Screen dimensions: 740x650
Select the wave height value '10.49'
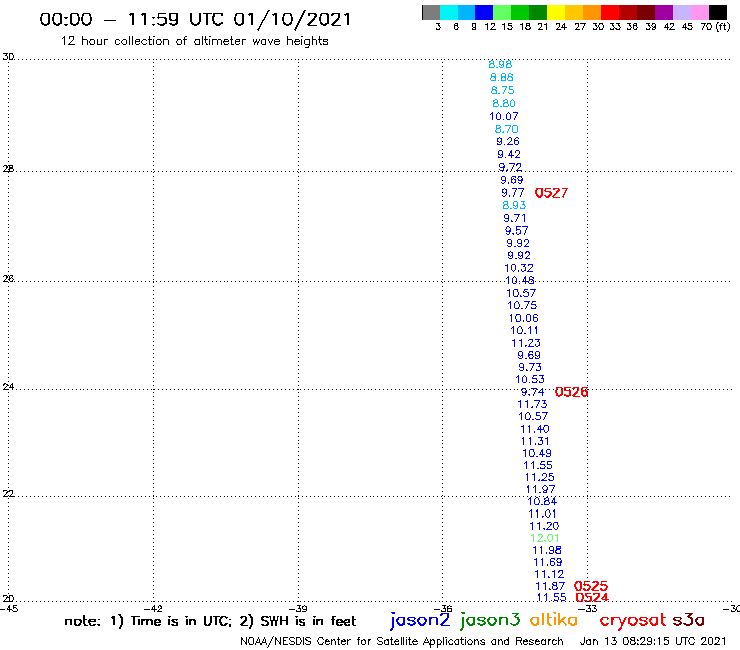(x=537, y=454)
